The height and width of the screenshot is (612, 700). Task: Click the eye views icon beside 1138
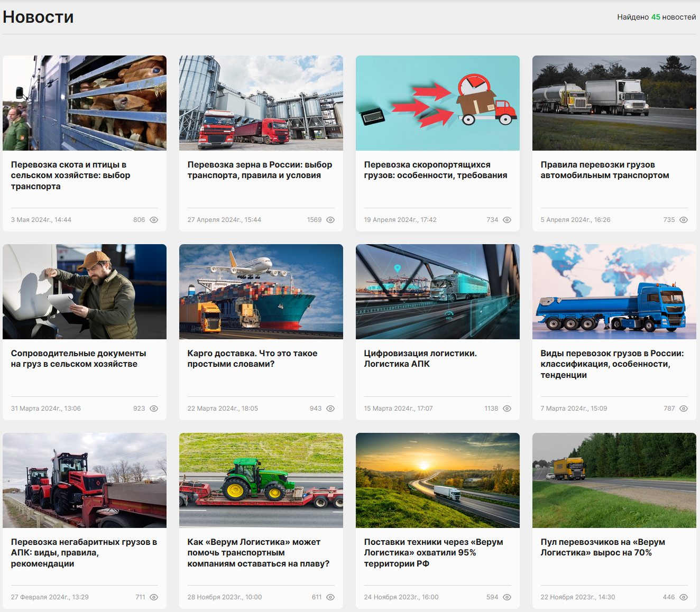coord(507,409)
